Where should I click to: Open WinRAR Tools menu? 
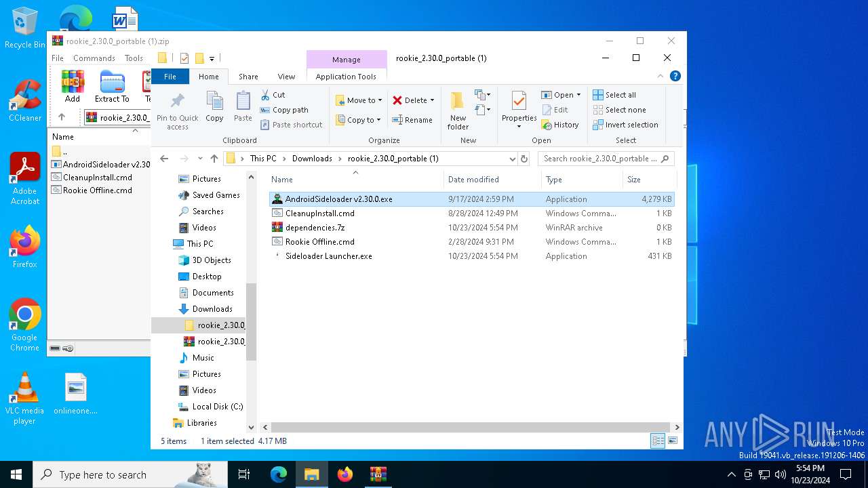tap(134, 58)
